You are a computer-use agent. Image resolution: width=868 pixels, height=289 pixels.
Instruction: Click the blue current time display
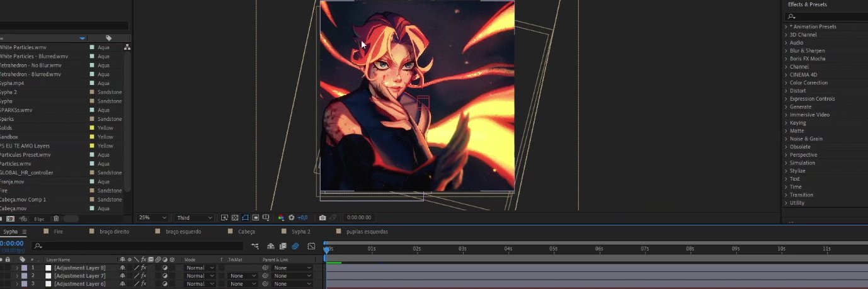click(11, 243)
